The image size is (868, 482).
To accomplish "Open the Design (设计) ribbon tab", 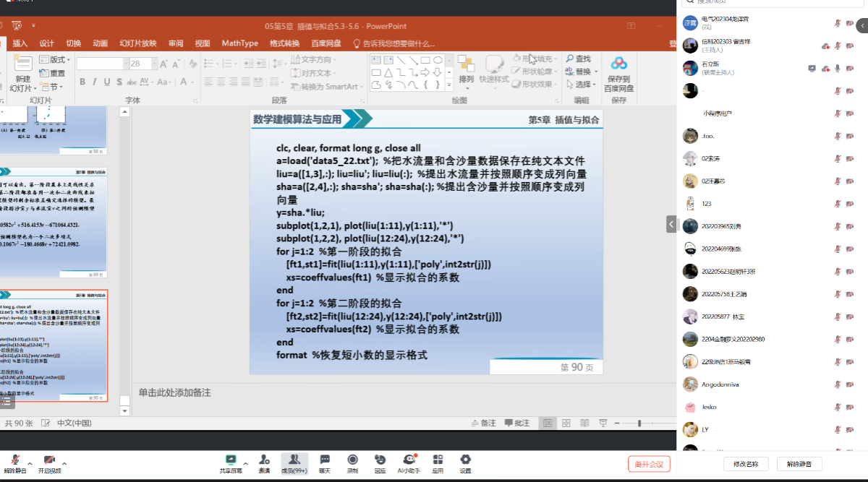I will click(47, 43).
